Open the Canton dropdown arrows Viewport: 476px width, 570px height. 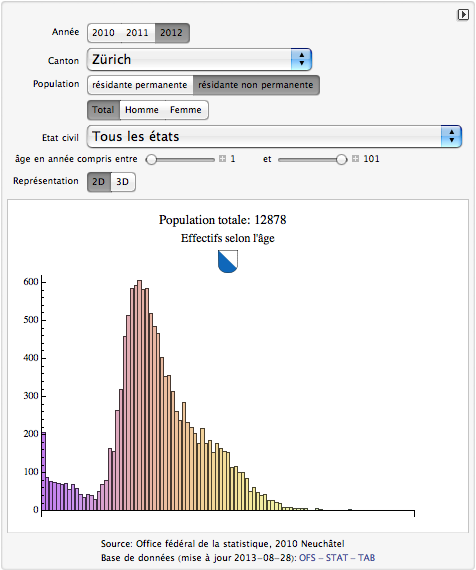pyautogui.click(x=301, y=59)
